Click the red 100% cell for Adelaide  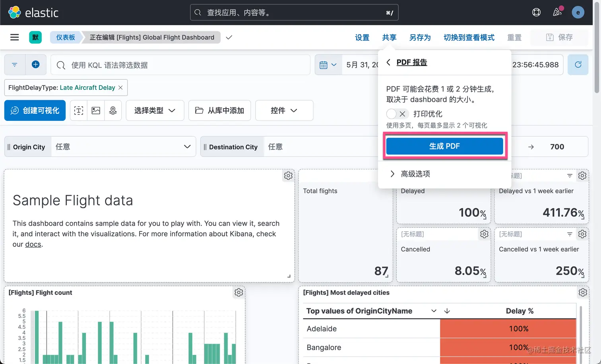pyautogui.click(x=508, y=329)
